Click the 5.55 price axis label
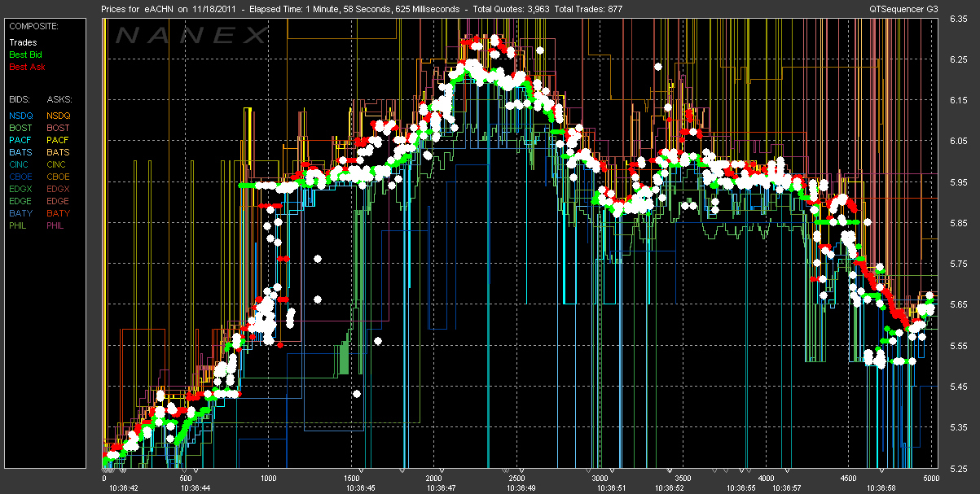 point(959,345)
